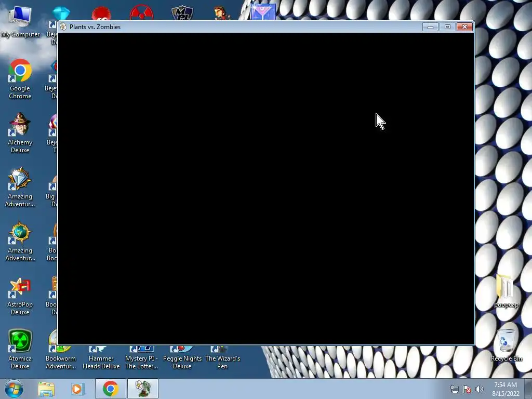This screenshot has height=399, width=532.
Task: Select the Atomica Deluxe green radiation icon
Action: [x=20, y=349]
